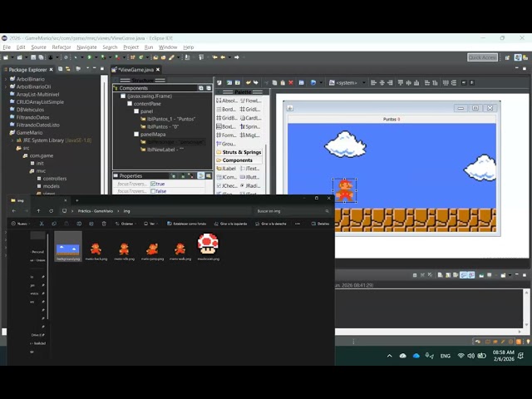Choose the FlowLayout palette item
Screen dimensions: 532x399
[x=250, y=101]
